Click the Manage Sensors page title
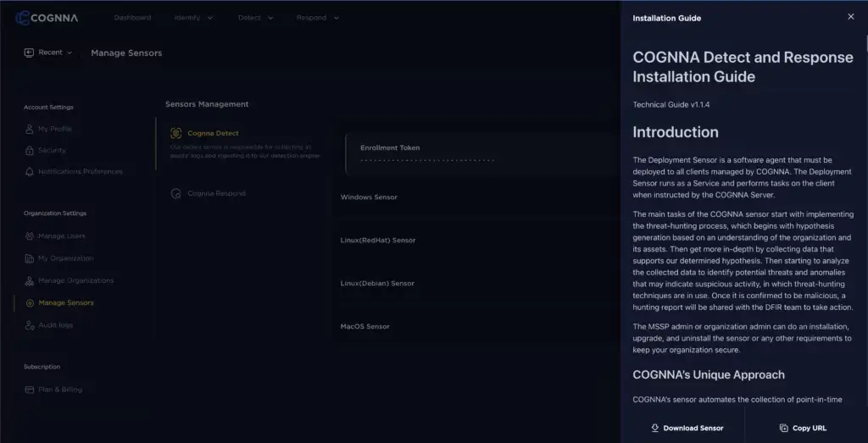Screen dimensions: 868x443 (126, 53)
